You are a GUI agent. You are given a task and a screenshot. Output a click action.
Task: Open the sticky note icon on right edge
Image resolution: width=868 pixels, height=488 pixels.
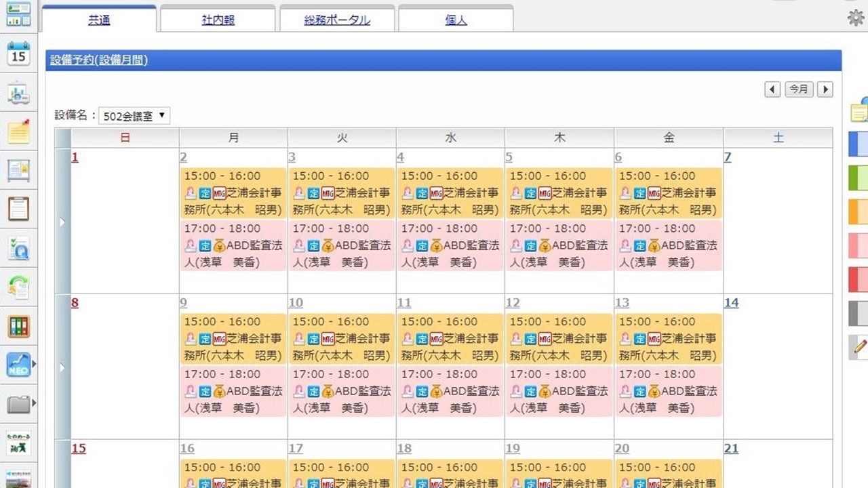point(860,110)
